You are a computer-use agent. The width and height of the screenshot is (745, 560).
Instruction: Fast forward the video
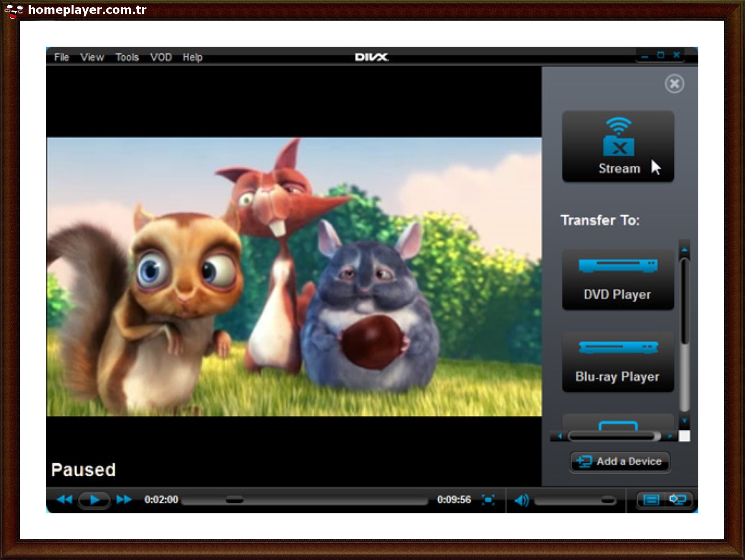tap(124, 500)
